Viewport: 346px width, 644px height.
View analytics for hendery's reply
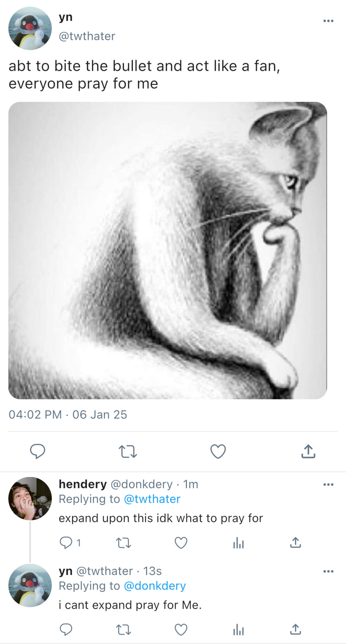coord(238,543)
